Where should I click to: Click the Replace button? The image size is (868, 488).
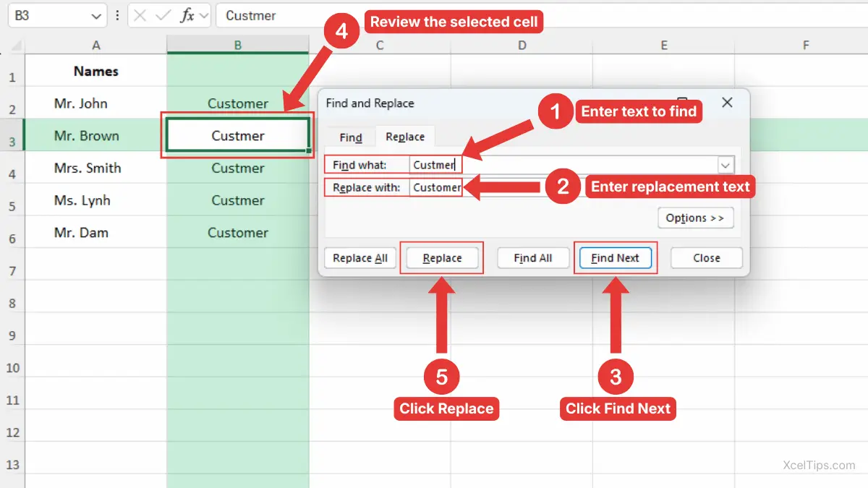click(442, 258)
